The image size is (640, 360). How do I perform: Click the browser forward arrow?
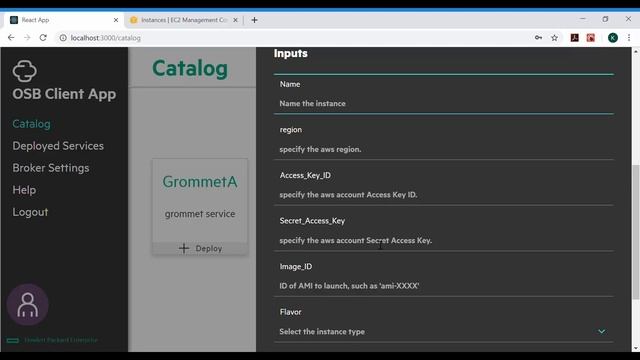click(x=27, y=38)
